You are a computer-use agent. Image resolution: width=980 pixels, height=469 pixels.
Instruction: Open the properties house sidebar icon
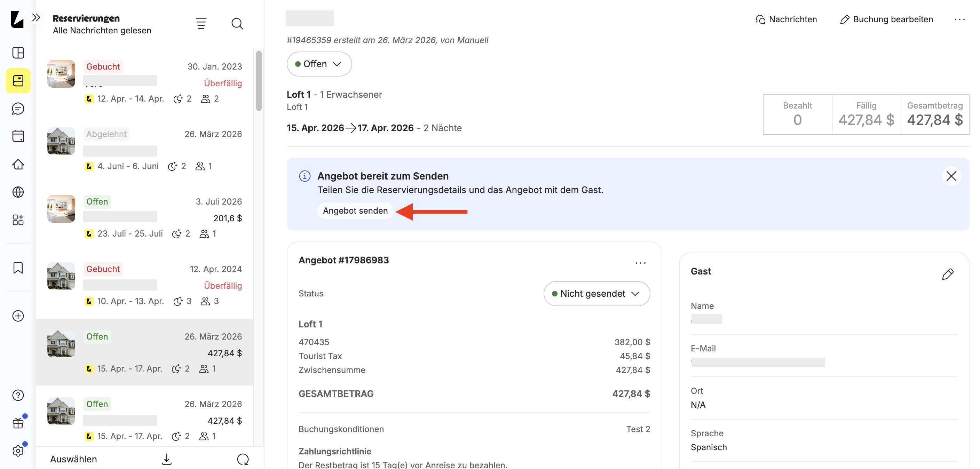(x=18, y=164)
